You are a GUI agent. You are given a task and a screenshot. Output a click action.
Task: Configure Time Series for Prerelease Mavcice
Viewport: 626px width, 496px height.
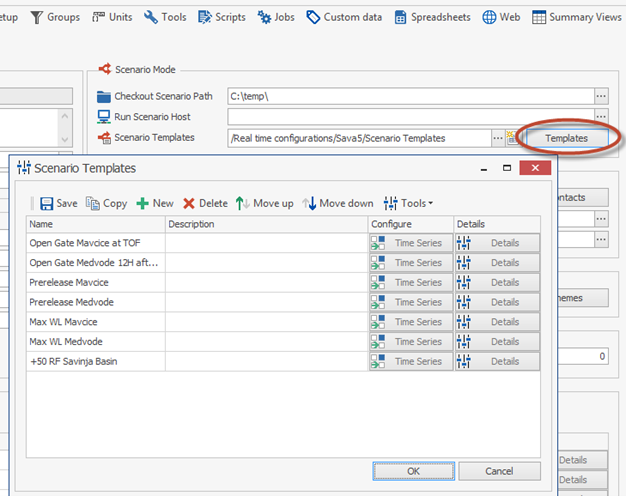411,282
